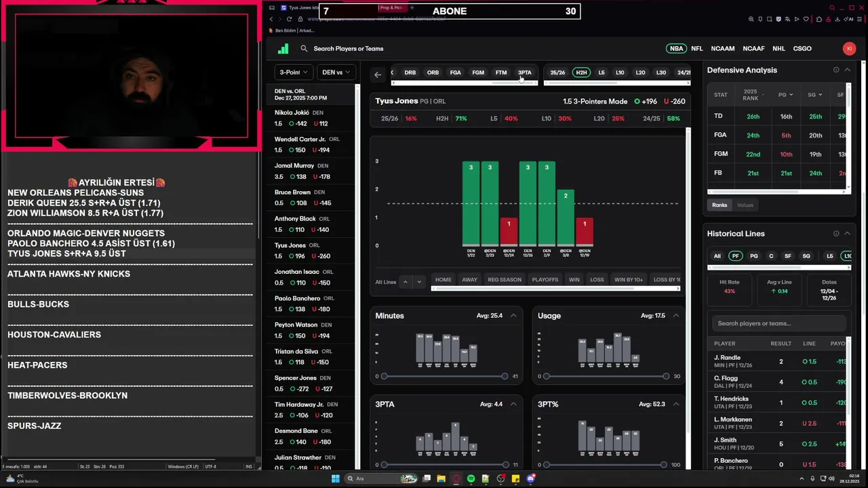Open Opera browser taskbar icon
Image resolution: width=868 pixels, height=488 pixels.
[x=456, y=479]
